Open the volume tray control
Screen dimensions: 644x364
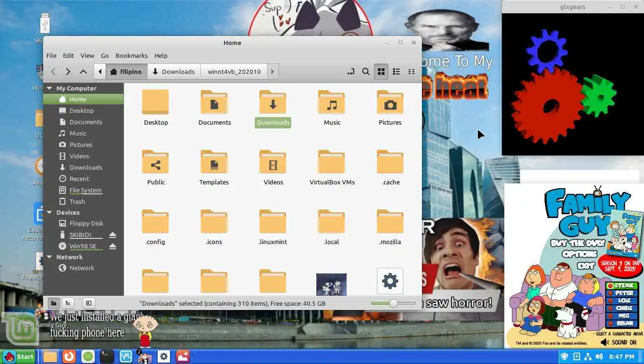coord(599,356)
